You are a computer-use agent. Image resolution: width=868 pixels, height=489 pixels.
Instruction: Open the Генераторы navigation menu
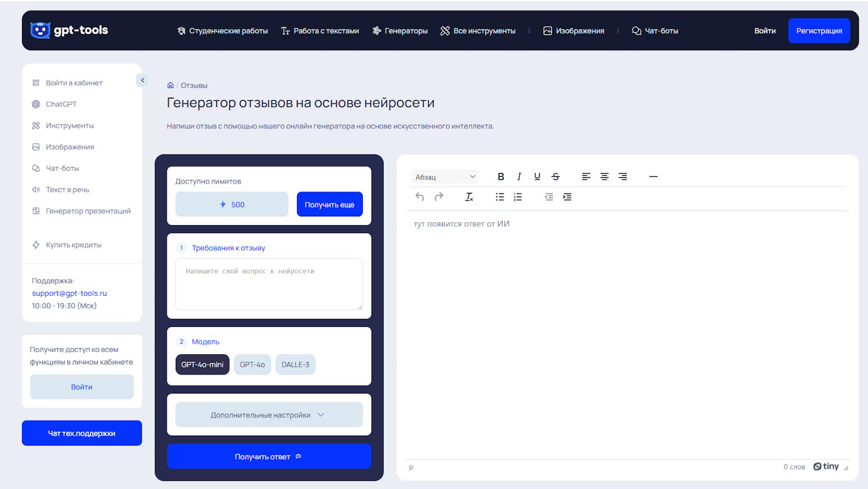coord(400,31)
